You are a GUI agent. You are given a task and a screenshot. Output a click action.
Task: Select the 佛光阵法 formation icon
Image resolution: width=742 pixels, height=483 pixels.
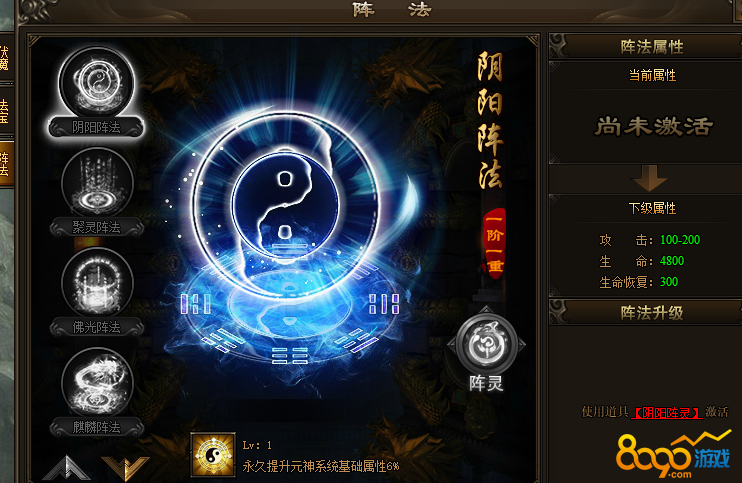click(x=97, y=282)
